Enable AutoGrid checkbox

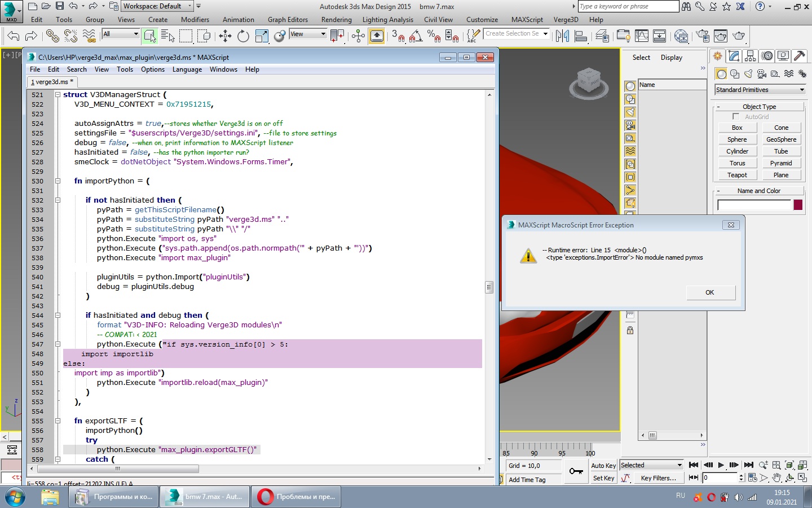point(735,116)
